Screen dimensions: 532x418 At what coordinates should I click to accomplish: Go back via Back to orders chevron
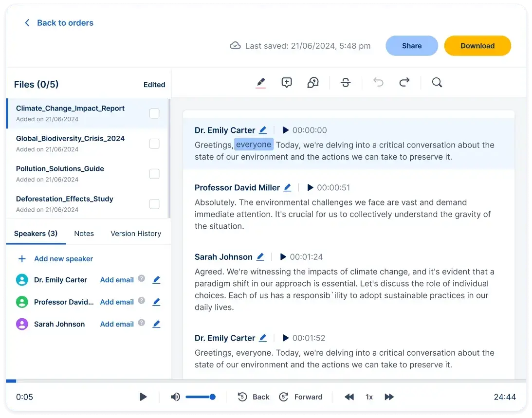pyautogui.click(x=27, y=23)
